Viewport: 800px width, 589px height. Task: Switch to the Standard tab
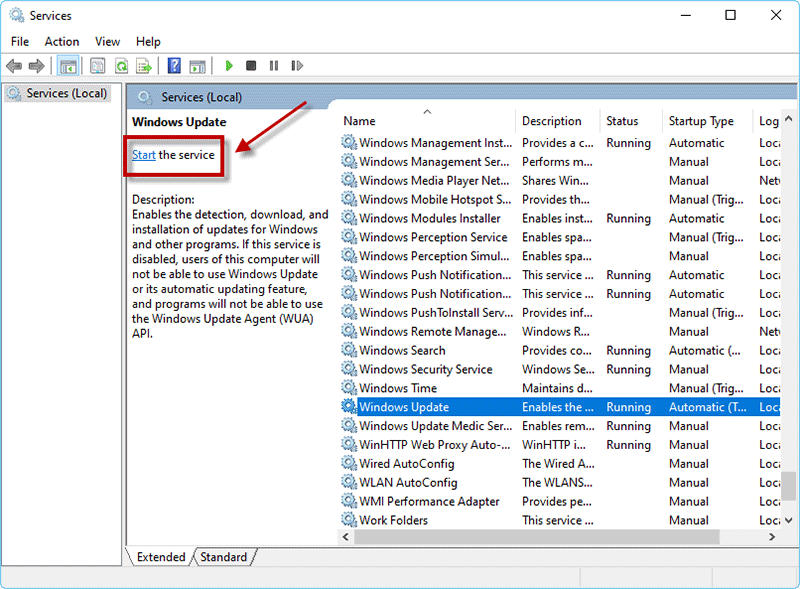pyautogui.click(x=223, y=557)
